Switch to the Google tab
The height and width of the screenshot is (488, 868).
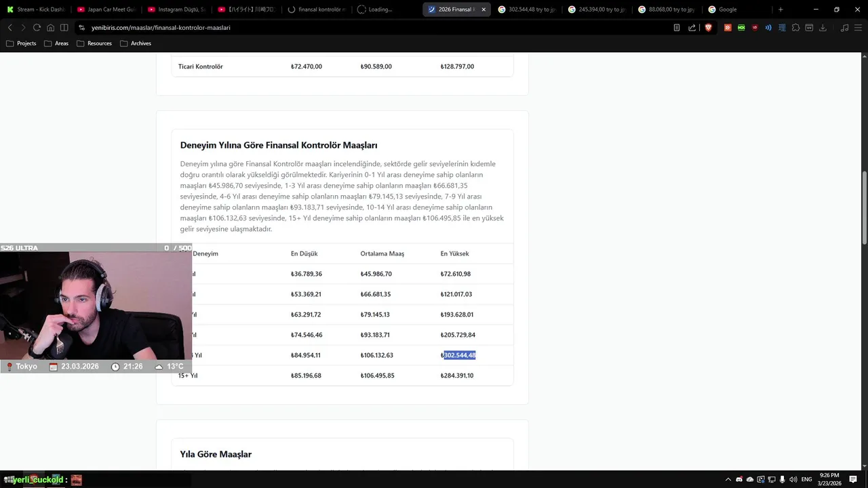(x=738, y=9)
